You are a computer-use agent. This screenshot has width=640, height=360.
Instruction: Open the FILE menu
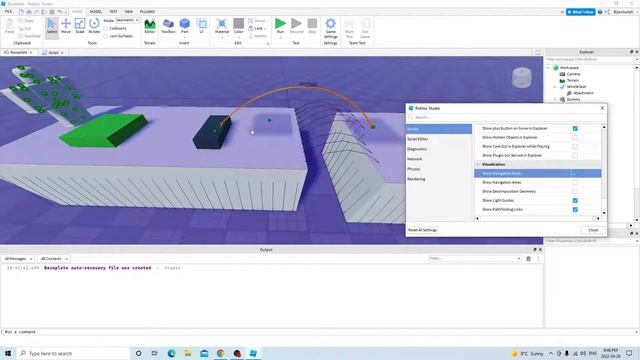[8, 12]
